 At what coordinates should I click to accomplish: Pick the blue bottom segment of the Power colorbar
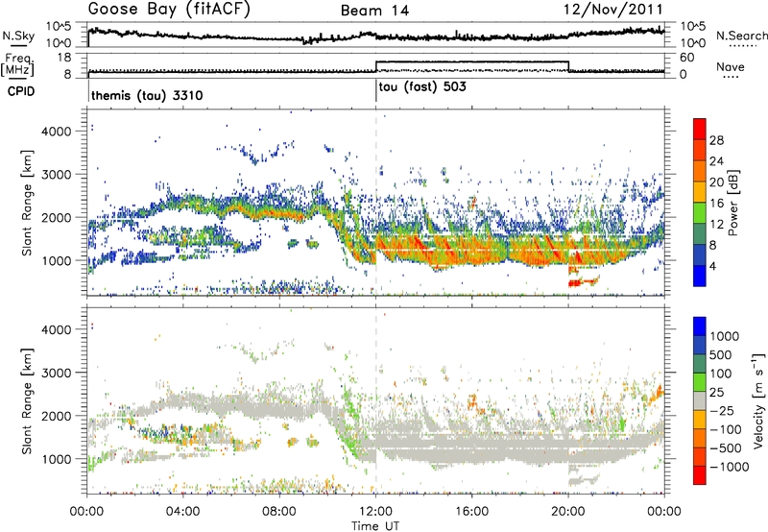point(700,276)
